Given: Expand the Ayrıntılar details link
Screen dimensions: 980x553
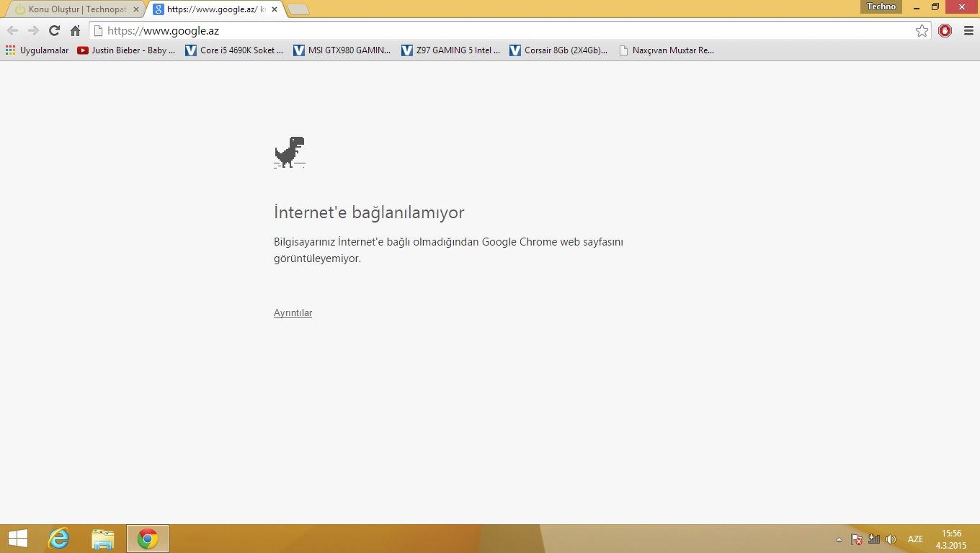Looking at the screenshot, I should pyautogui.click(x=293, y=313).
